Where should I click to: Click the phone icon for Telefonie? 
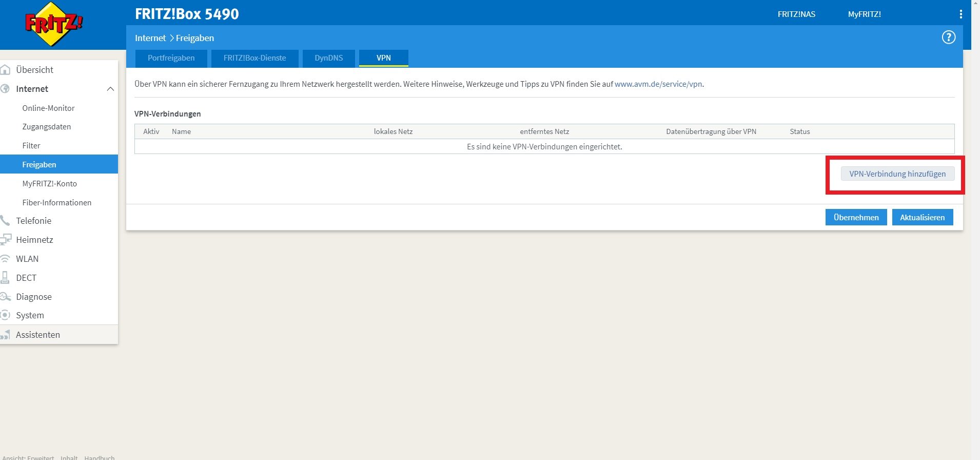[x=5, y=221]
